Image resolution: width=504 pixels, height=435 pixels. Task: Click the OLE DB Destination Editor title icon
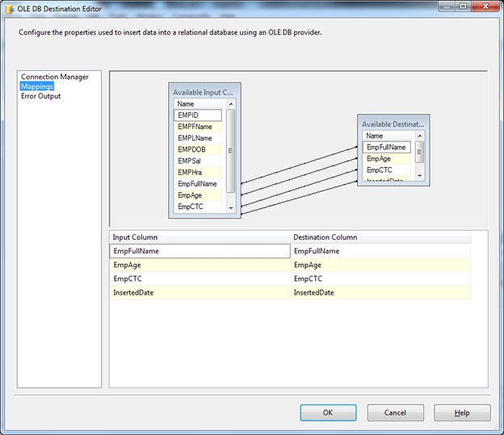(10, 9)
